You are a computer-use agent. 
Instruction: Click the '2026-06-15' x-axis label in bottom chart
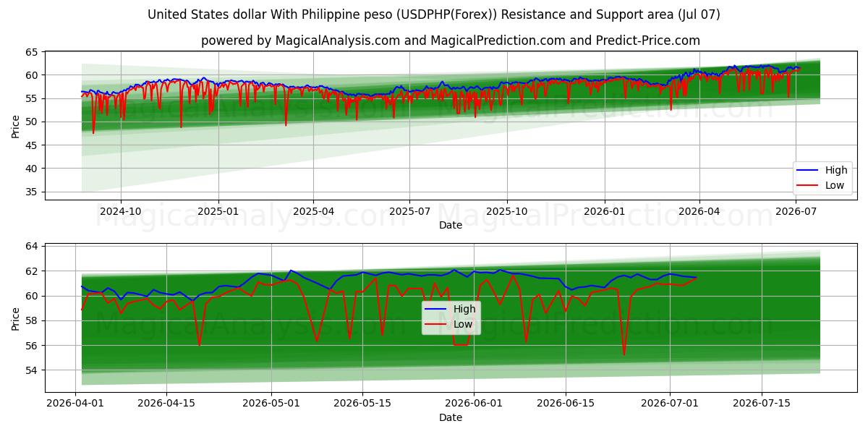click(x=564, y=404)
